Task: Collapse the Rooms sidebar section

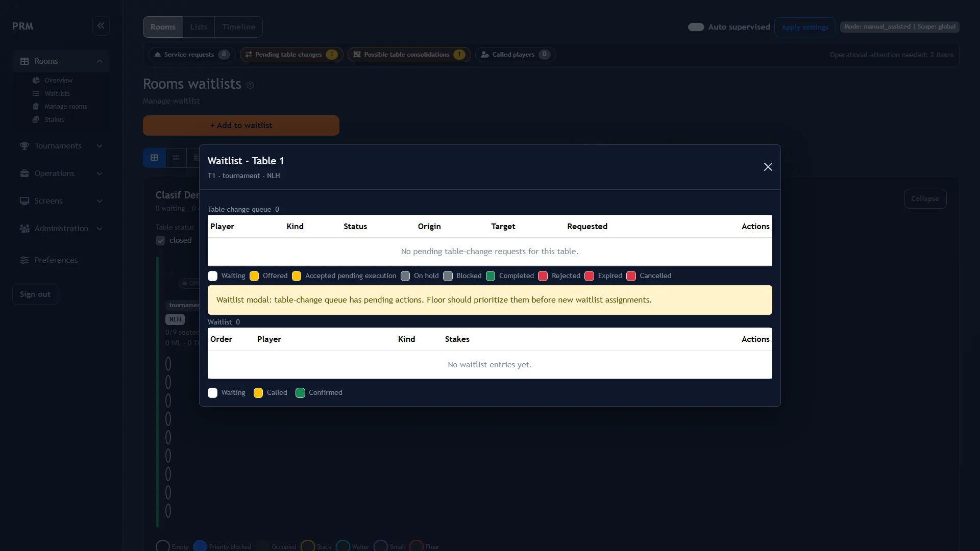Action: coord(100,61)
